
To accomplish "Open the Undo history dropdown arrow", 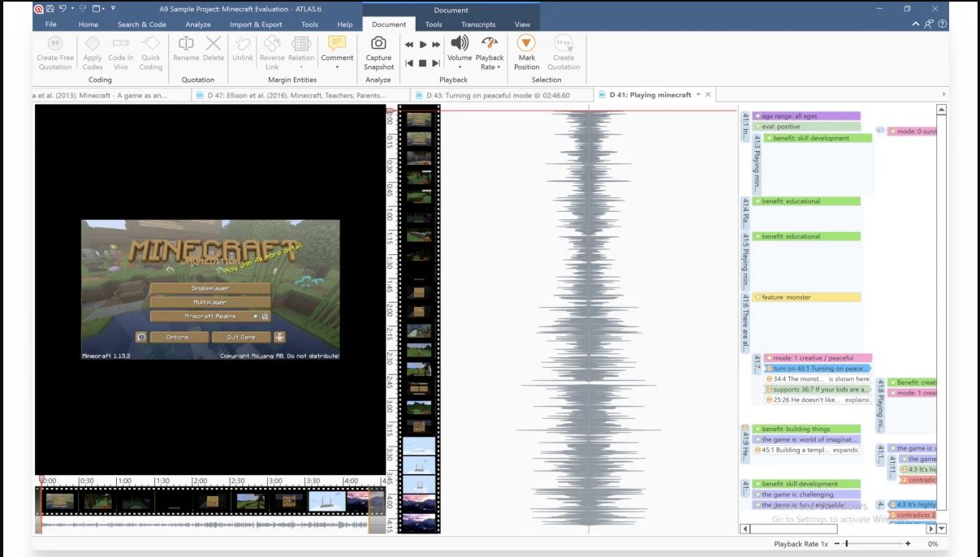I will 73,10.
